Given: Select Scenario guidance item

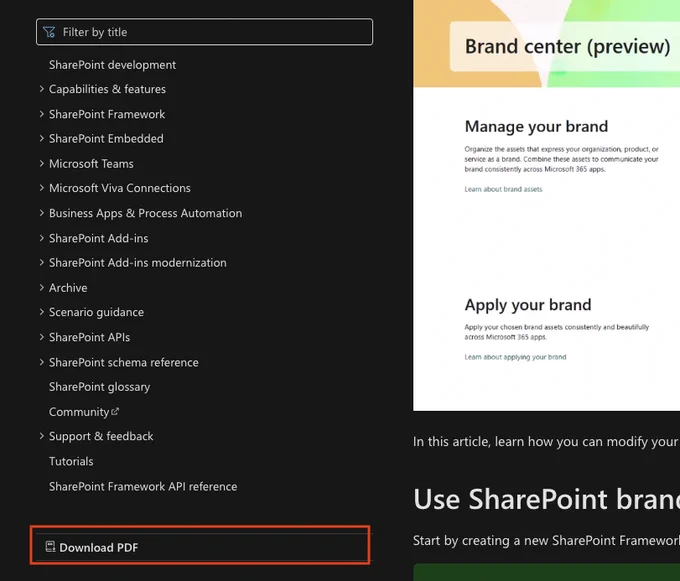Looking at the screenshot, I should 96,312.
